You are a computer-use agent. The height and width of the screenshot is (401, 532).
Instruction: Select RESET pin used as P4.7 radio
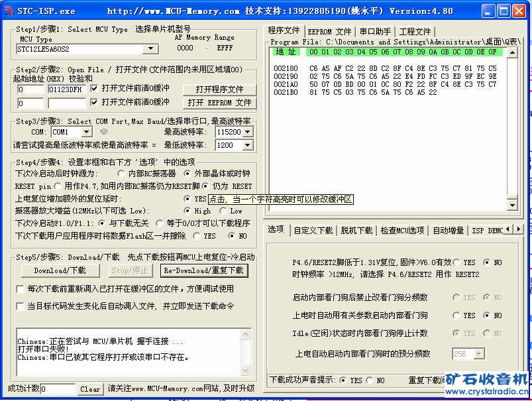point(58,186)
